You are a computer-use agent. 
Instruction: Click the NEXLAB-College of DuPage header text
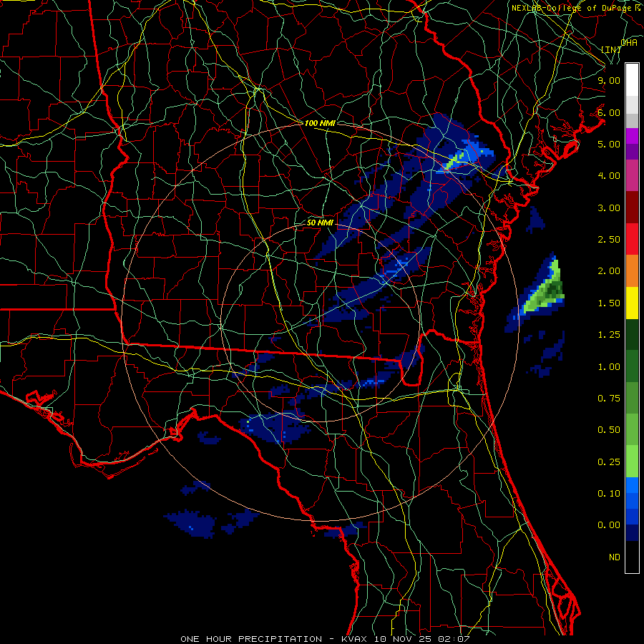pos(575,8)
